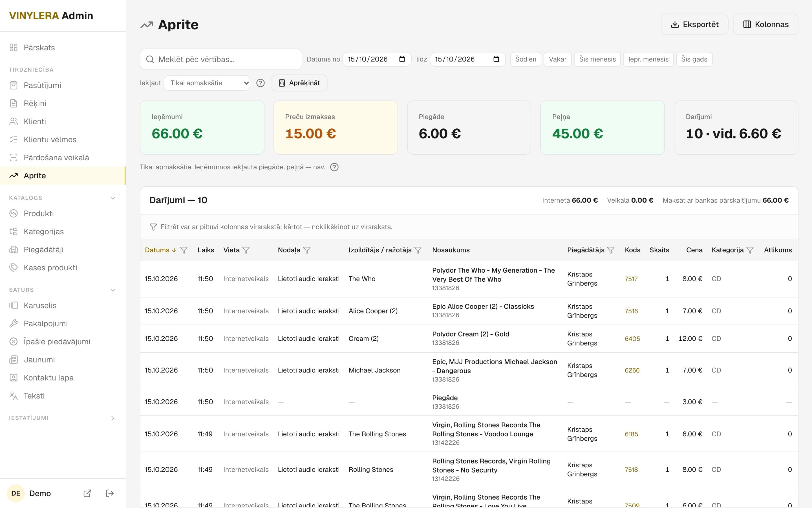
Task: Select the Vakar date shortcut
Action: click(557, 59)
